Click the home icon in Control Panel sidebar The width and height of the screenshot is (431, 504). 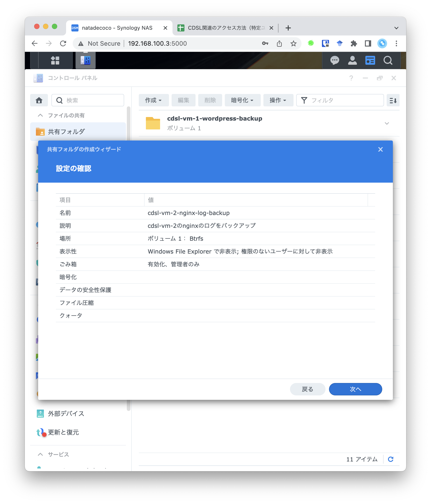click(x=39, y=100)
